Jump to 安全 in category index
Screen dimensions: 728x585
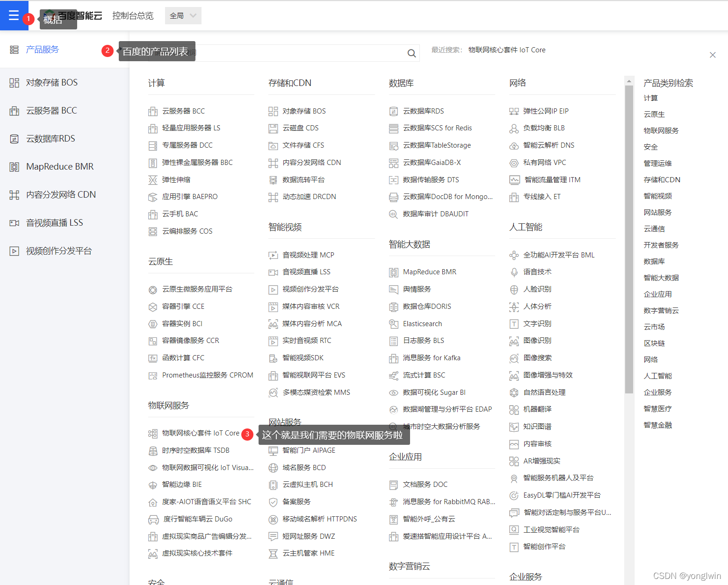tap(651, 147)
